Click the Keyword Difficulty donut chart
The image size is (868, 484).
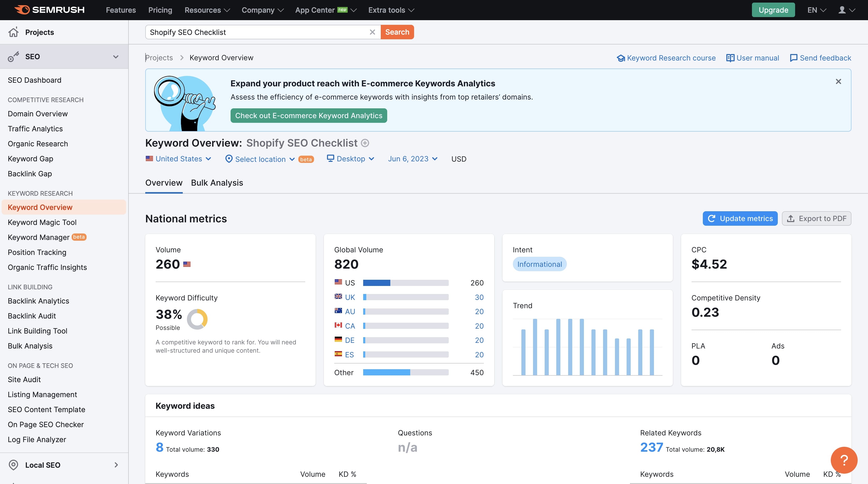point(197,319)
